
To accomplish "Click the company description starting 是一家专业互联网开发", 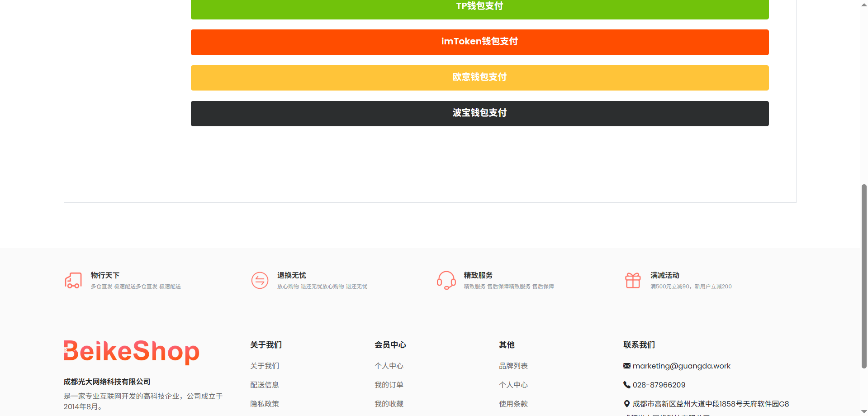I will tap(143, 401).
